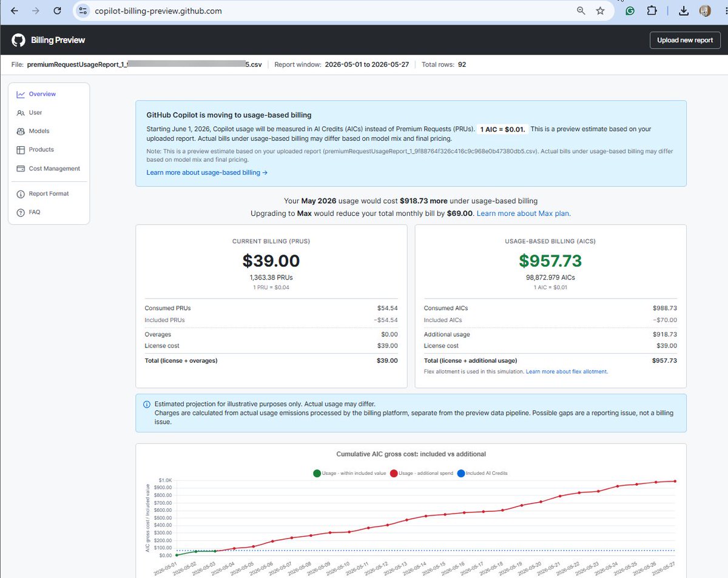Viewport: 728px width, 578px height.
Task: Click the Report Format info icon
Action: (21, 193)
